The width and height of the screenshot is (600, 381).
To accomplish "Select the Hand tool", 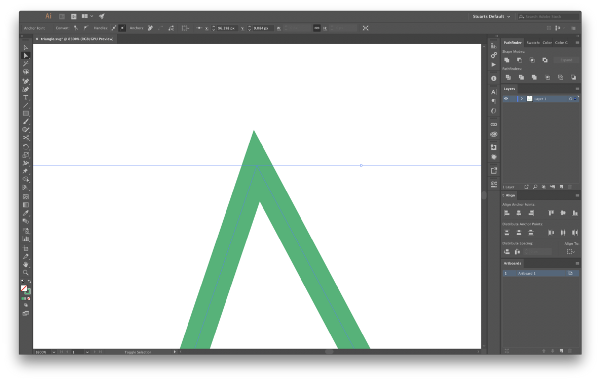I will click(26, 265).
